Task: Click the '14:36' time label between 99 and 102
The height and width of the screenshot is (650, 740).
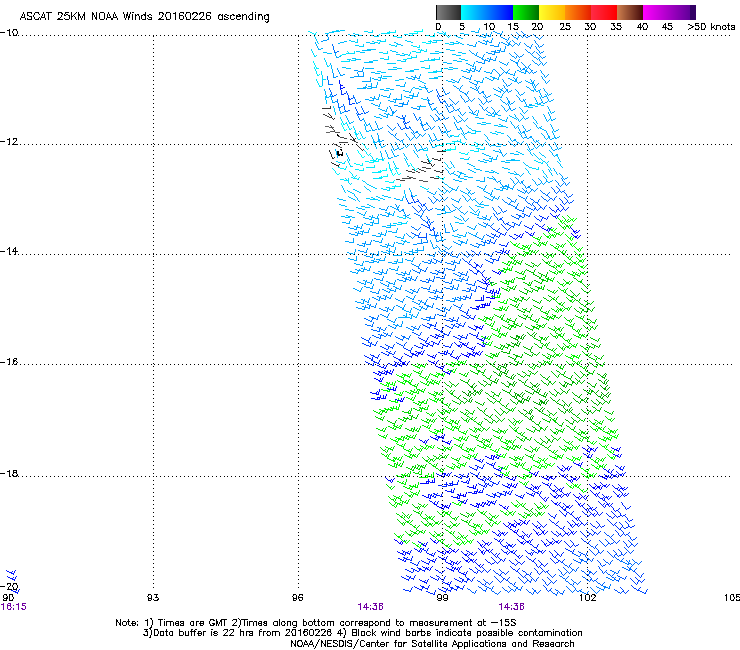Action: (511, 607)
